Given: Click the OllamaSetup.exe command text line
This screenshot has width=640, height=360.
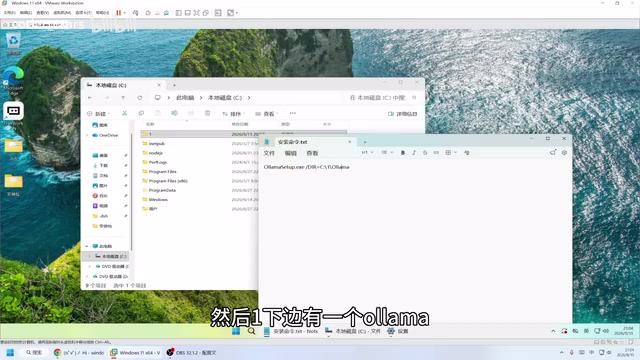Looking at the screenshot, I should [x=307, y=167].
